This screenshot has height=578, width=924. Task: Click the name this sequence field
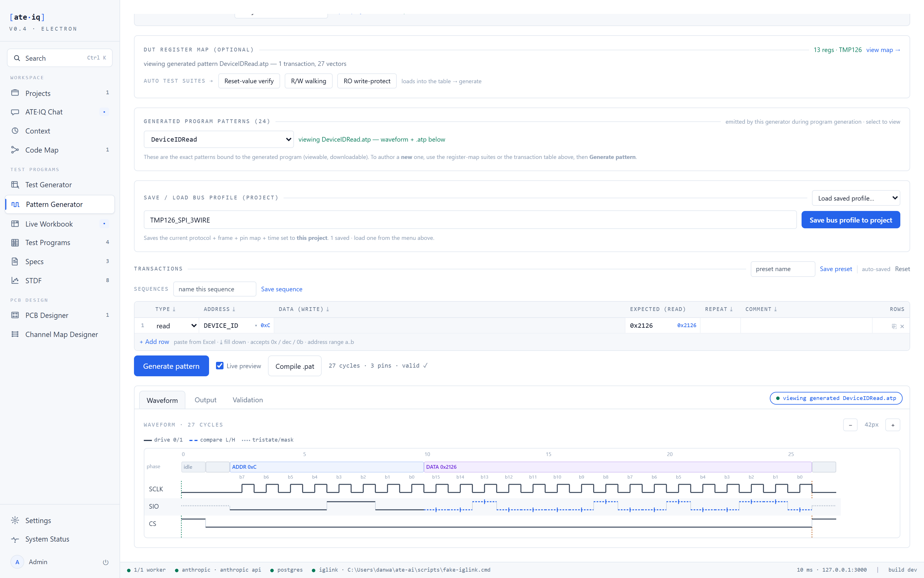[x=215, y=289]
